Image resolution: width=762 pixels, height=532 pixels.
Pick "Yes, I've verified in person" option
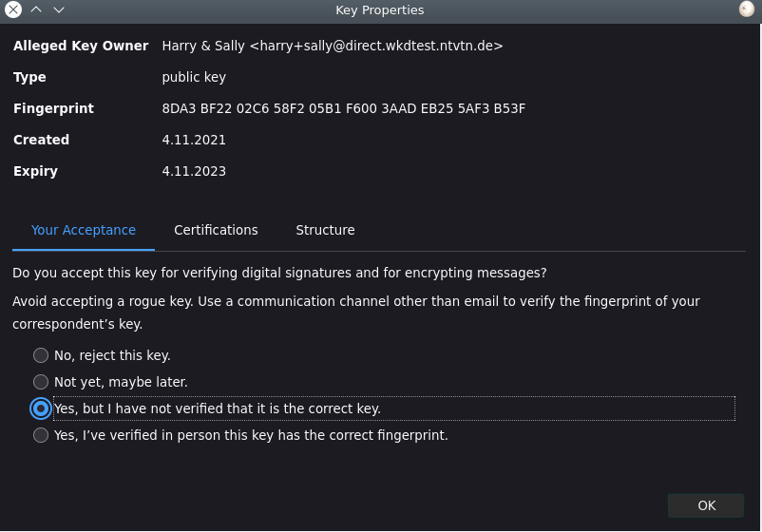pos(41,435)
